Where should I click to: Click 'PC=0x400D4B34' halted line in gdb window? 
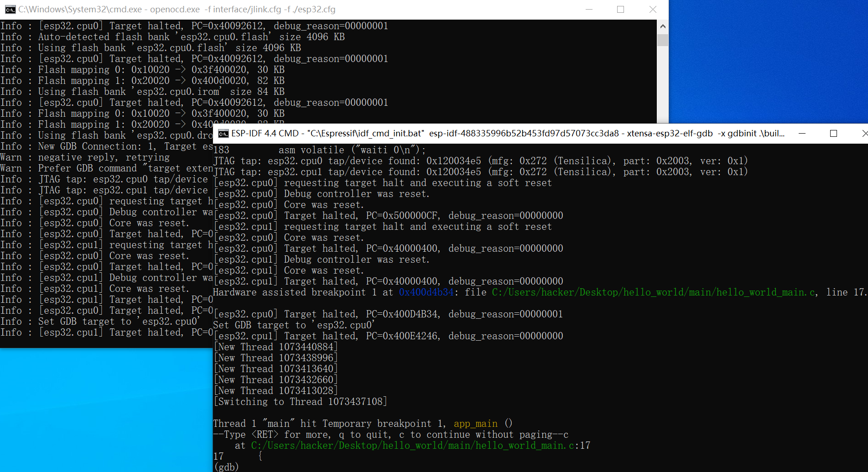pos(389,314)
